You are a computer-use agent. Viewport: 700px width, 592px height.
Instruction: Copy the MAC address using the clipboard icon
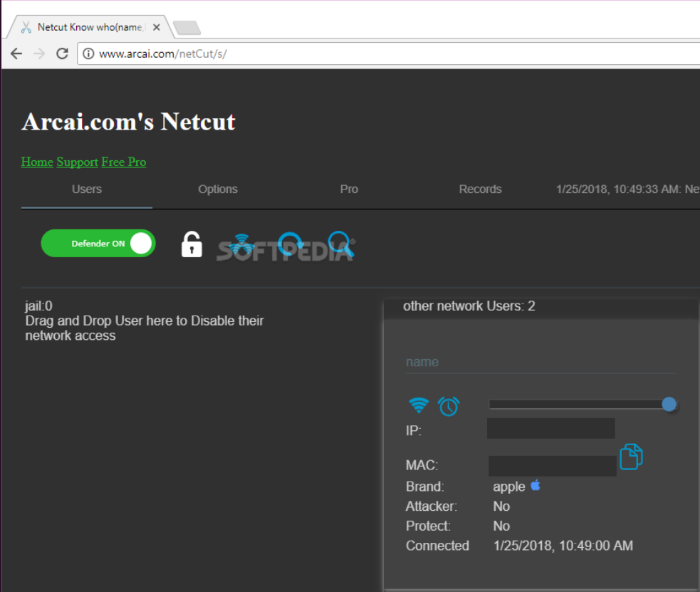coord(631,457)
